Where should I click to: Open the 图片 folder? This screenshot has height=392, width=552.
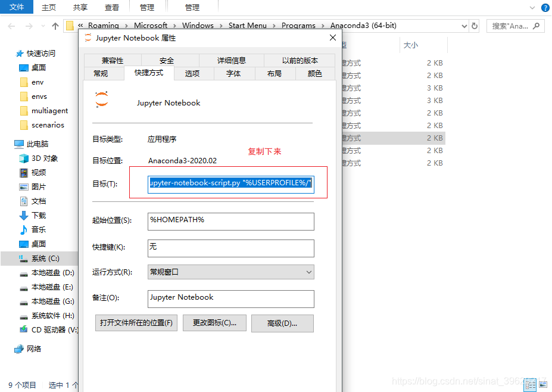[x=32, y=186]
